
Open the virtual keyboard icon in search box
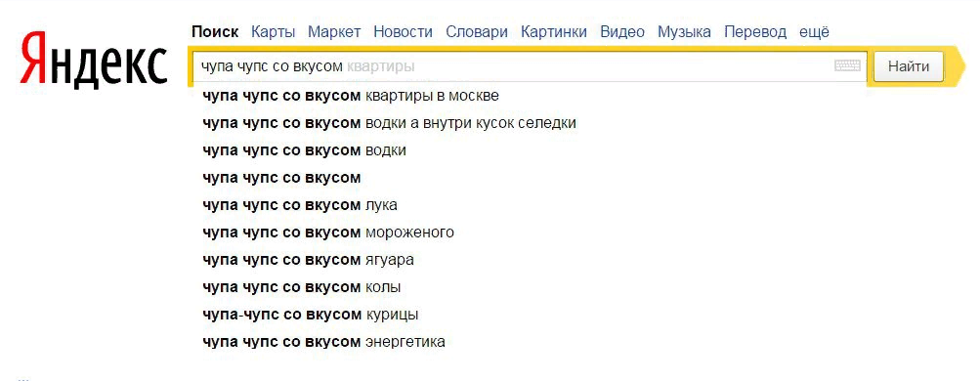click(x=847, y=65)
